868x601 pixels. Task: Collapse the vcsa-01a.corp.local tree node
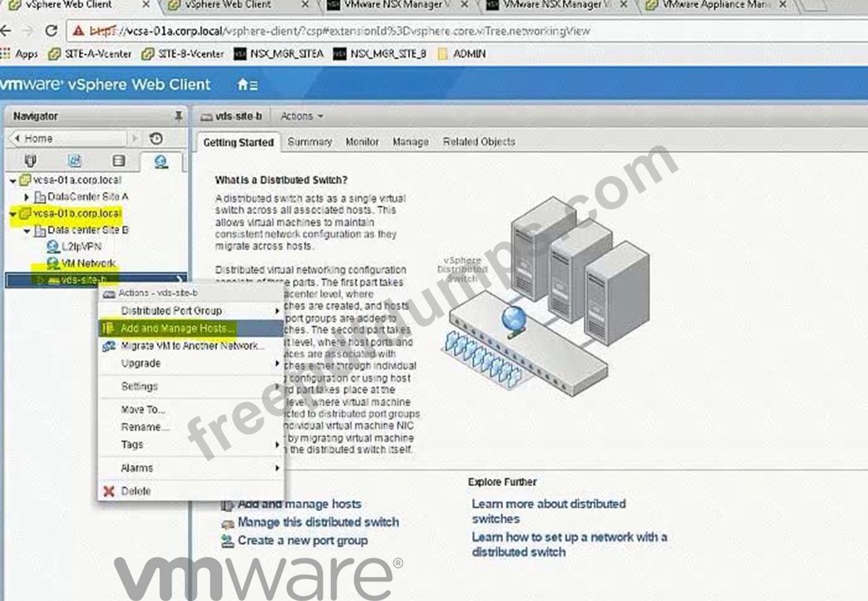coord(12,180)
